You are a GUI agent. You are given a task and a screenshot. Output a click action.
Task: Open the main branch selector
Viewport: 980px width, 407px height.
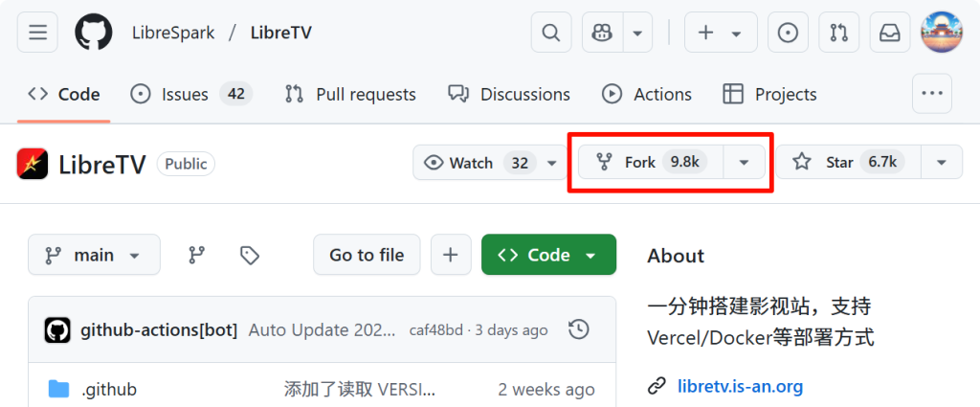(x=94, y=255)
